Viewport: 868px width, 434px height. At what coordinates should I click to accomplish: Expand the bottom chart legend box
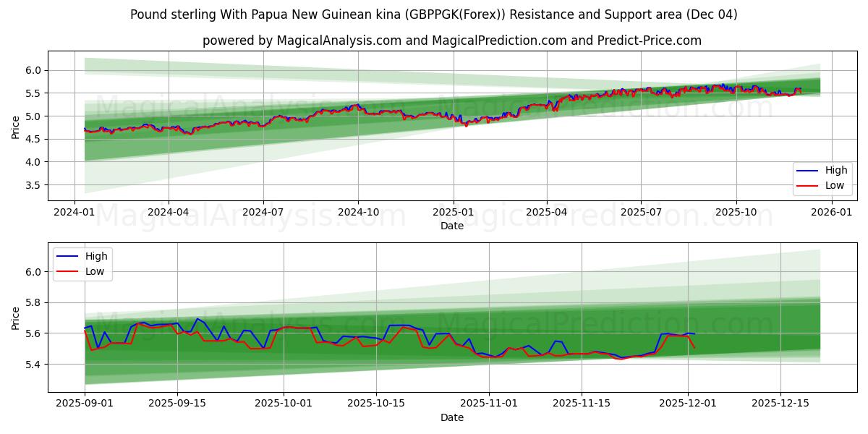[x=81, y=263]
